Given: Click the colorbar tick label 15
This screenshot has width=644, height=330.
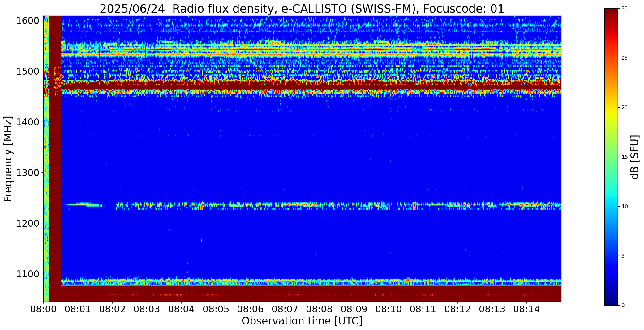Looking at the screenshot, I should point(625,157).
